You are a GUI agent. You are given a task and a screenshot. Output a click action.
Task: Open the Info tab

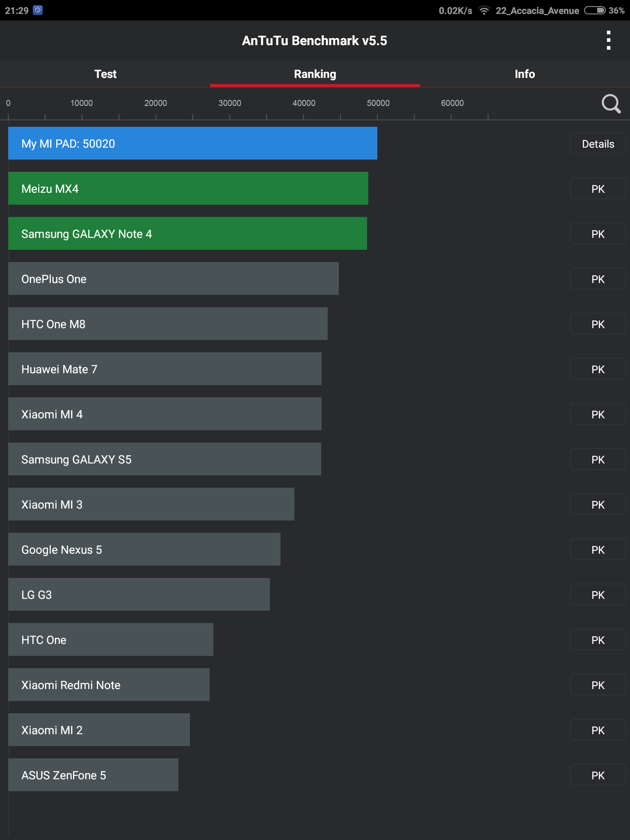(525, 74)
